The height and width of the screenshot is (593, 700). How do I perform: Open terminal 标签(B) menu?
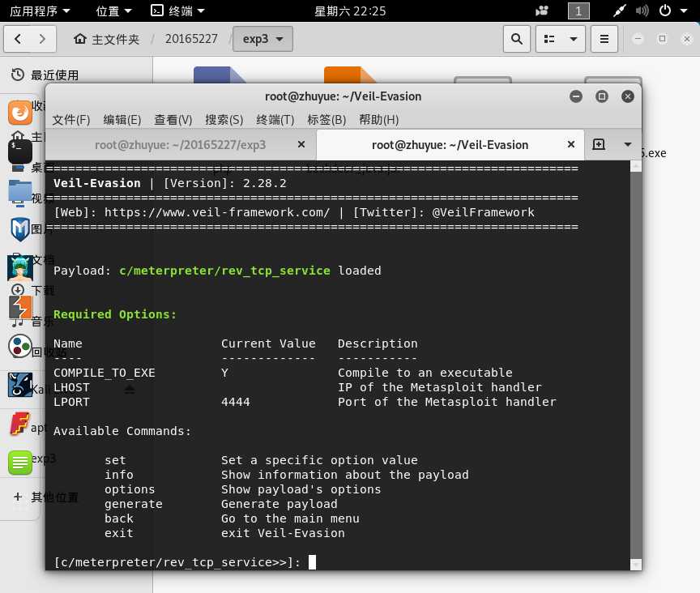point(327,120)
